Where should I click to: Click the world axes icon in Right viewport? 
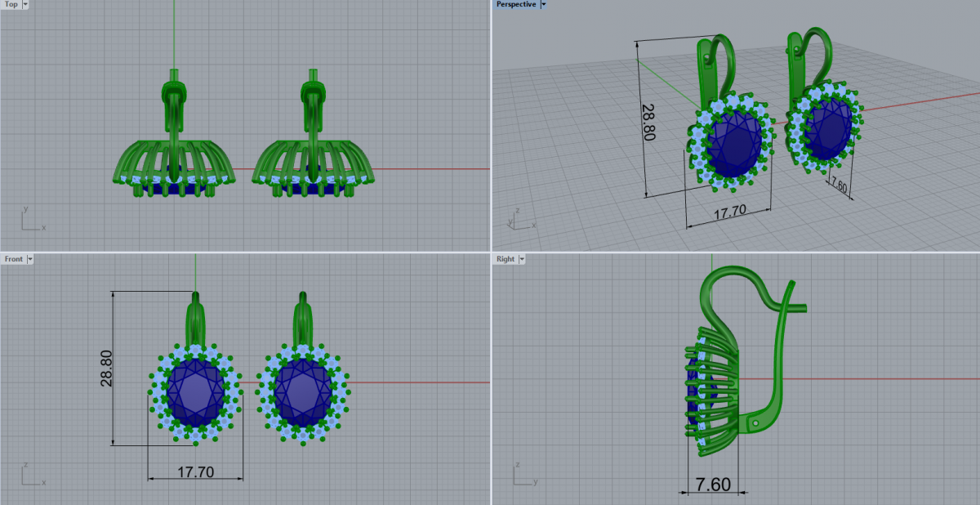[x=522, y=476]
